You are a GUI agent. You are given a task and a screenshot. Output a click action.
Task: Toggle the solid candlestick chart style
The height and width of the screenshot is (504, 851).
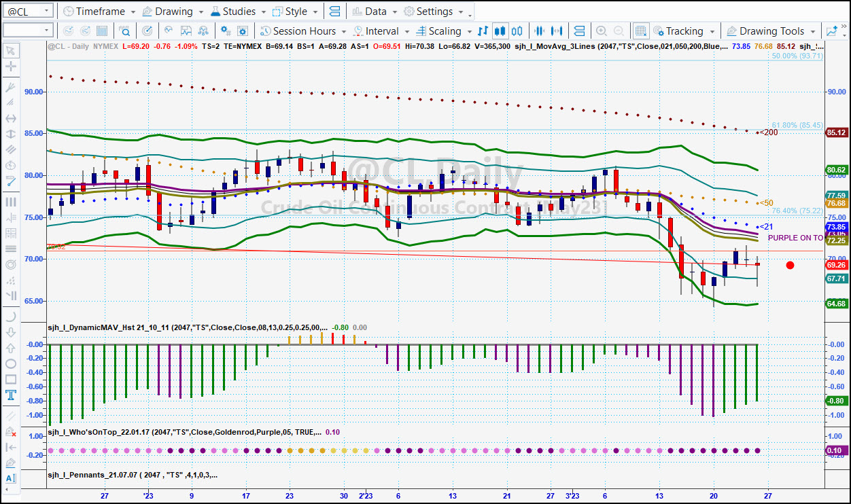click(x=500, y=31)
